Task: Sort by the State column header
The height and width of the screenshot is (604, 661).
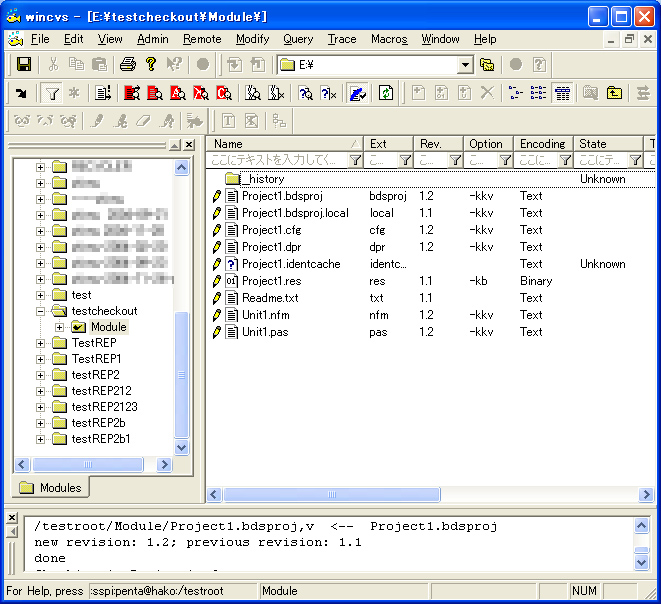Action: pyautogui.click(x=607, y=144)
